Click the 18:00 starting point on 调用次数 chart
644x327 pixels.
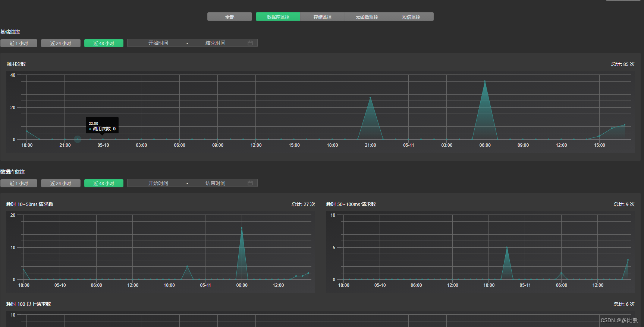pos(27,131)
